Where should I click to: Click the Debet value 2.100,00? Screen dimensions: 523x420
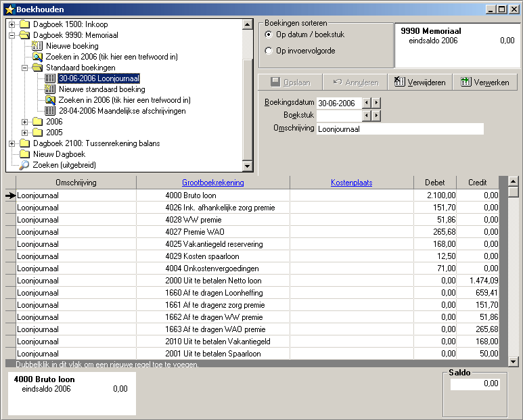(435, 195)
